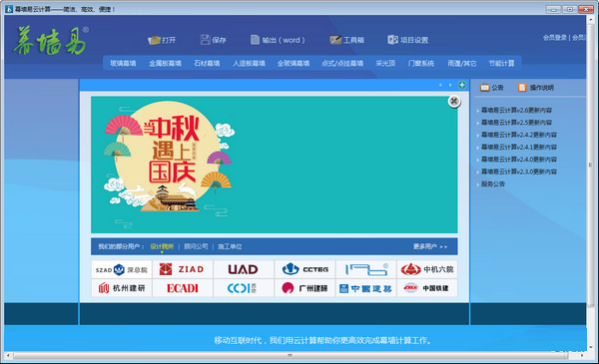Open 幕墙易云计算v2.6更新内容 notice
Screen dimensions: 599x364
point(516,111)
